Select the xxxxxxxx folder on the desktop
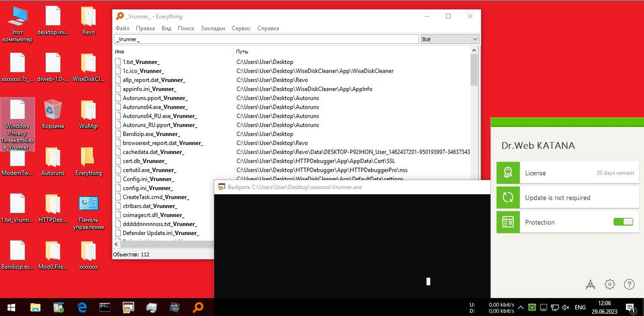The width and height of the screenshot is (644, 316). (x=89, y=255)
